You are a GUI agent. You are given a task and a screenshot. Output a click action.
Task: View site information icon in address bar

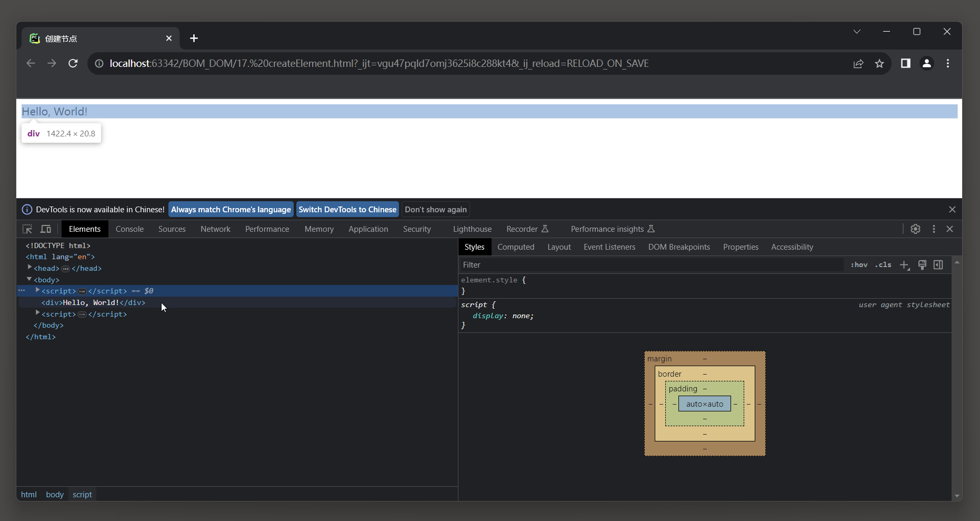(x=99, y=64)
